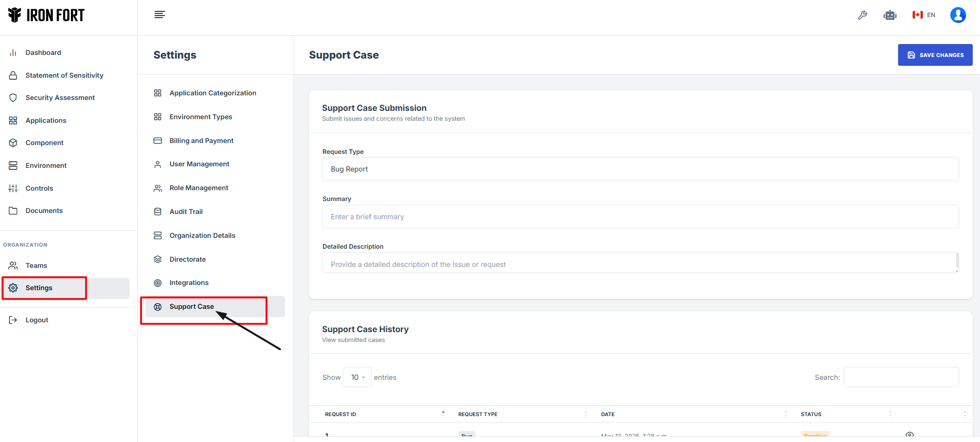Screen dimensions: 980x442
Task: Toggle the hamburger sidebar menu icon
Action: point(160,15)
